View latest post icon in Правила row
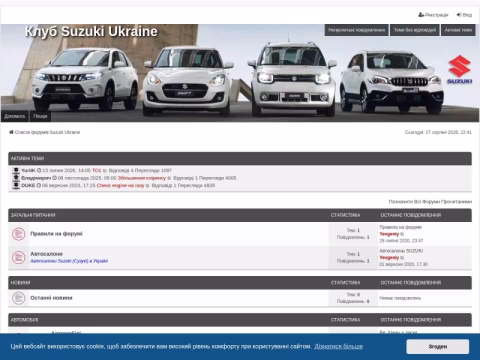 (402, 234)
